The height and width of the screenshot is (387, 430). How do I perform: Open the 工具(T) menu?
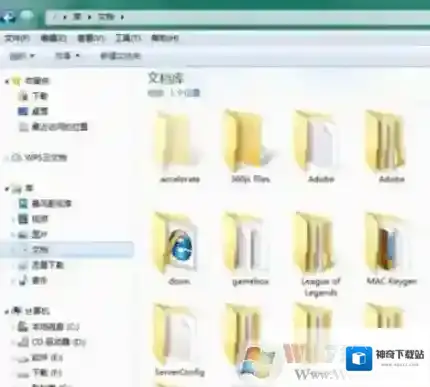128,38
